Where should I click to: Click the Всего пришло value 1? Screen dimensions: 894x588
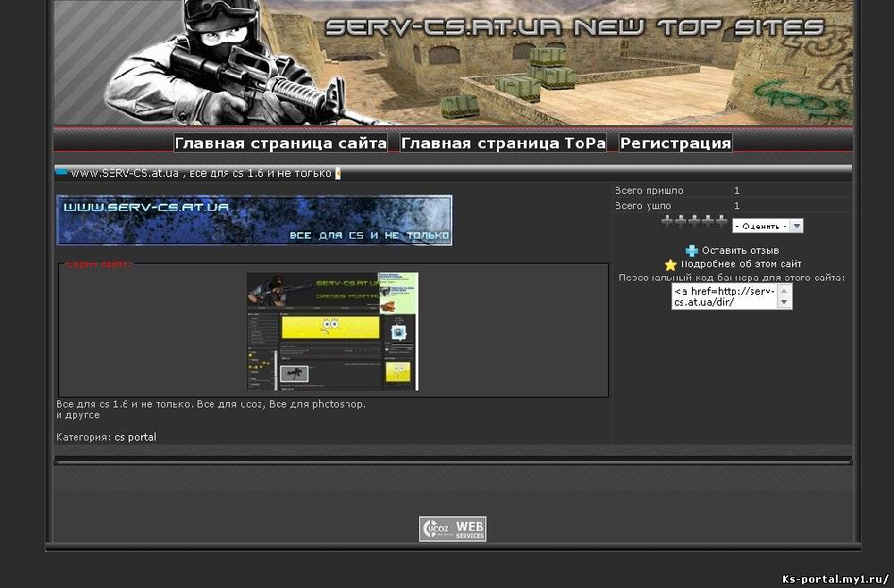pyautogui.click(x=737, y=190)
